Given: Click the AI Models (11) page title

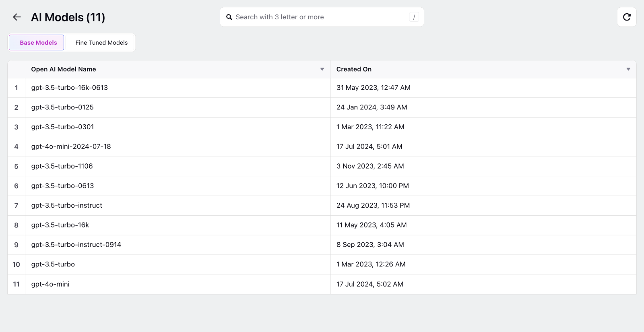Looking at the screenshot, I should [68, 17].
